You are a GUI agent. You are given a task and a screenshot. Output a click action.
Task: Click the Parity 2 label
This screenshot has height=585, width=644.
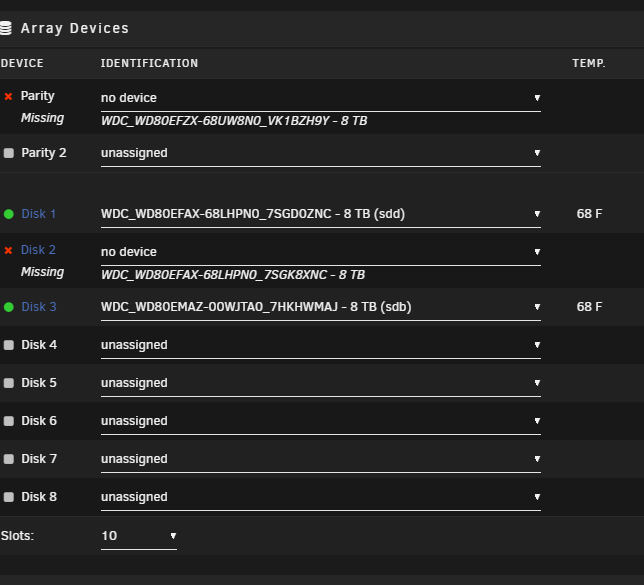pyautogui.click(x=44, y=153)
